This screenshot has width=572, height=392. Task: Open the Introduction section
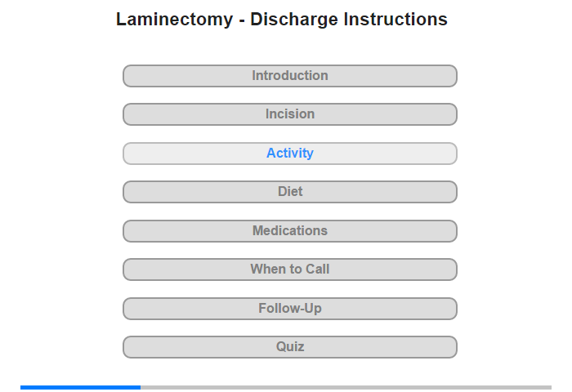point(289,76)
